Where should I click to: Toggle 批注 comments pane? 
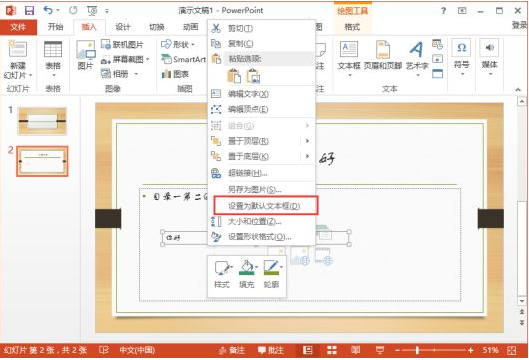tap(271, 350)
